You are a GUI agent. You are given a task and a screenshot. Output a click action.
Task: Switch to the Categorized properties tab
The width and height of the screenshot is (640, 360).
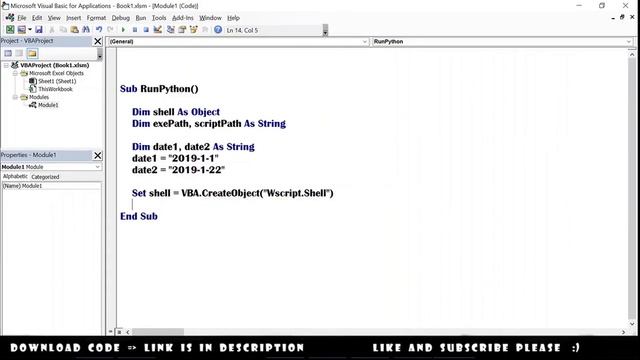click(45, 177)
